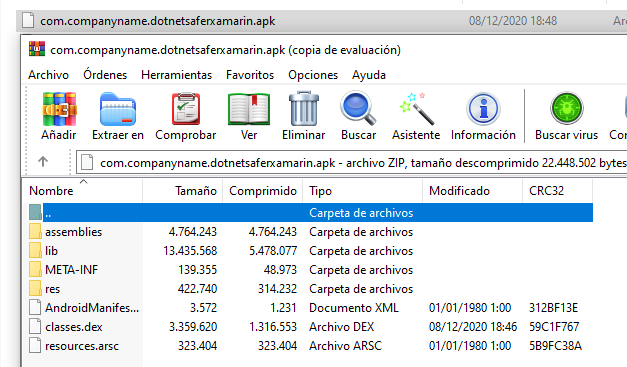Select the res folder name

[x=52, y=289]
